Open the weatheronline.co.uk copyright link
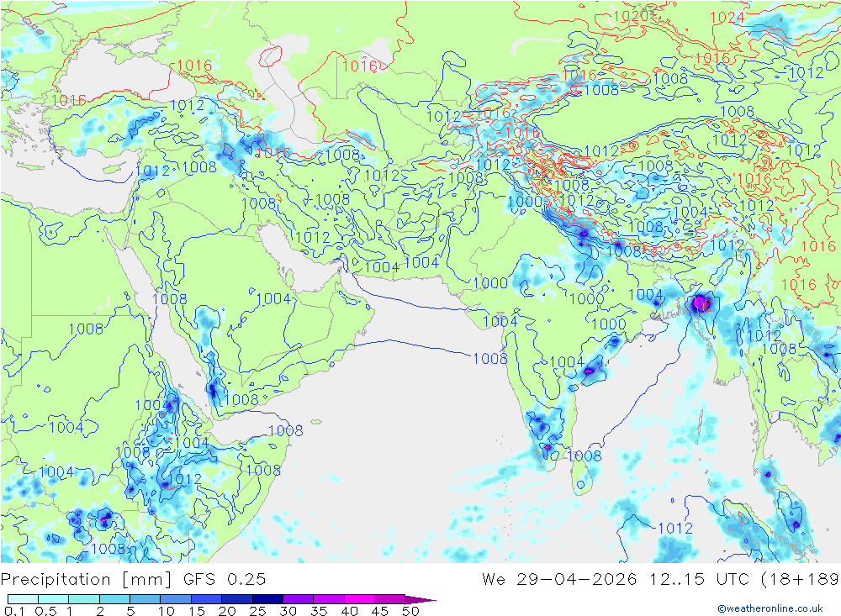841x616 pixels. tap(770, 608)
